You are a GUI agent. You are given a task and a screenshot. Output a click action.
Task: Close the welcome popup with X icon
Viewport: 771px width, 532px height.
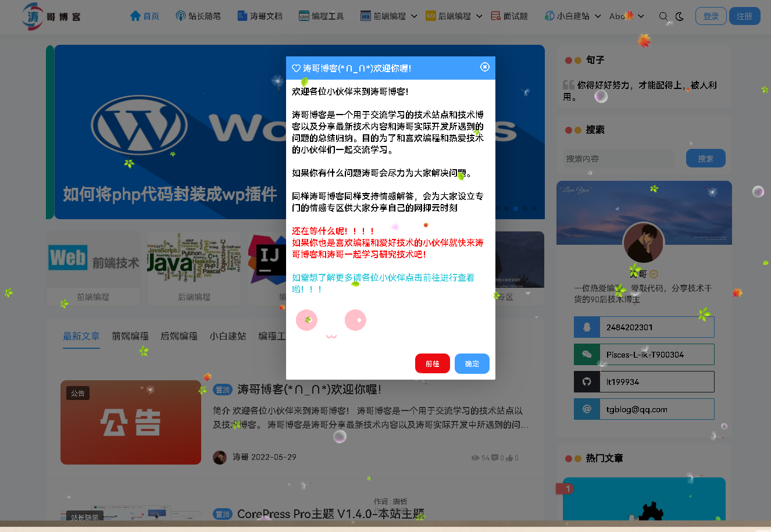[484, 67]
